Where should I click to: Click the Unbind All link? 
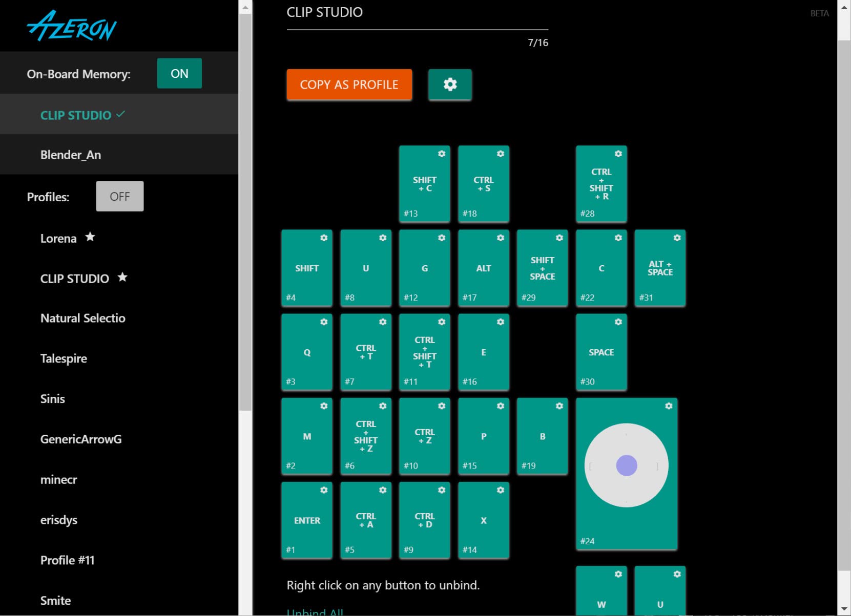coord(315,612)
